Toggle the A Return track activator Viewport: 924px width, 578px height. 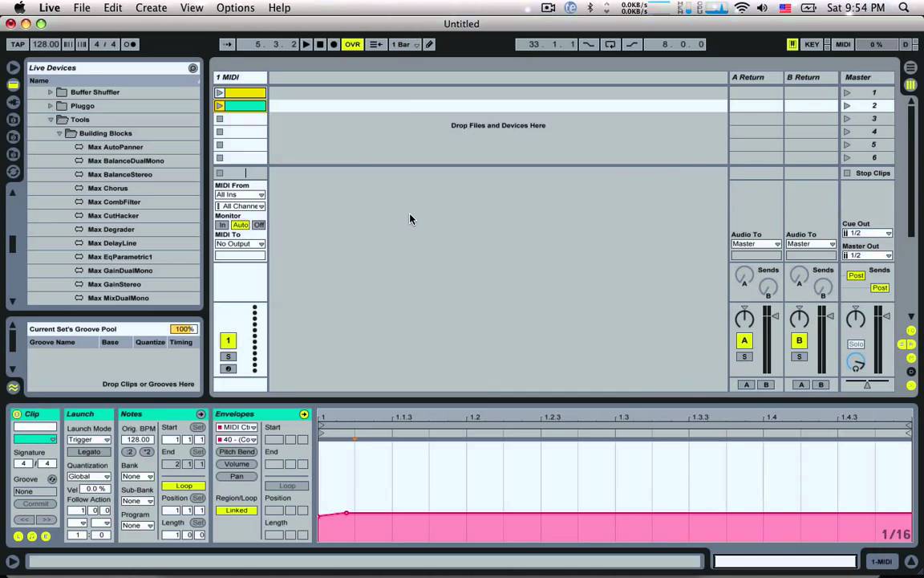pyautogui.click(x=744, y=341)
